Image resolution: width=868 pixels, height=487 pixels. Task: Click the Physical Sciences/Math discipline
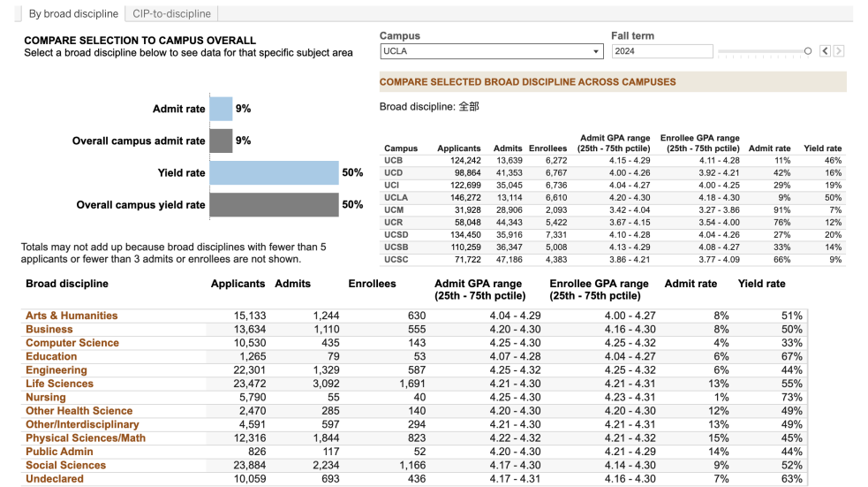pyautogui.click(x=83, y=438)
